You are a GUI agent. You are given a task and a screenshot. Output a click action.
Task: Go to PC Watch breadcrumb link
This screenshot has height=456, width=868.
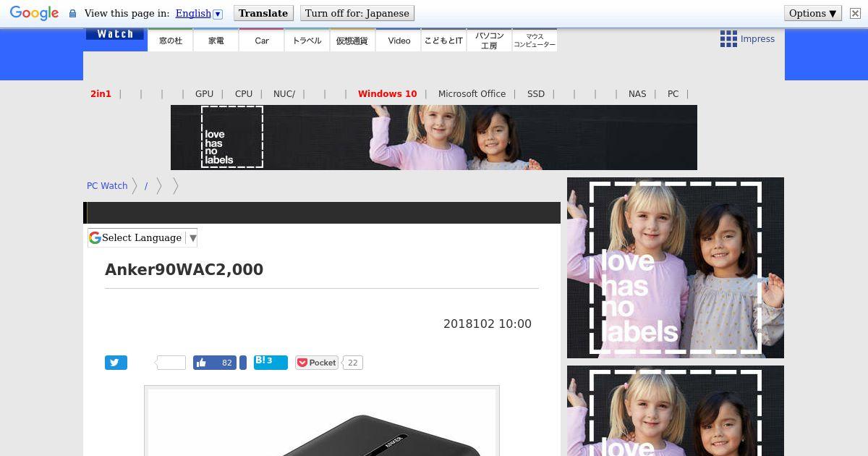coord(107,186)
